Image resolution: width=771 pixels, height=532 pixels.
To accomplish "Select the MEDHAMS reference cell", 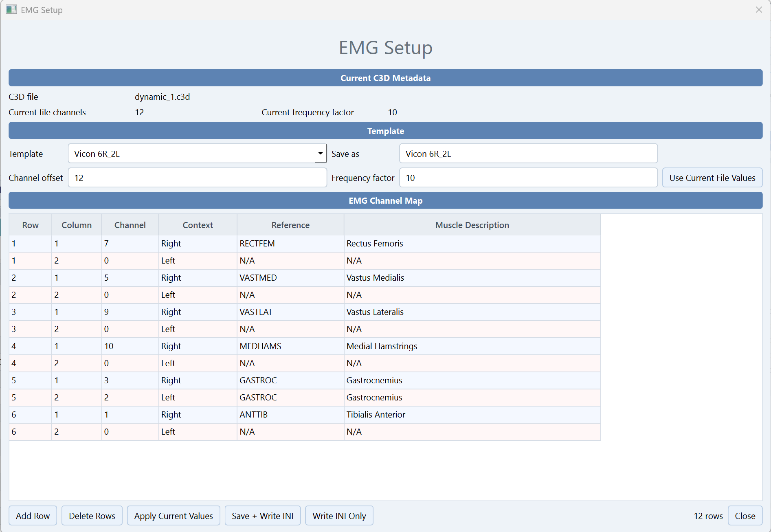I will click(x=290, y=346).
